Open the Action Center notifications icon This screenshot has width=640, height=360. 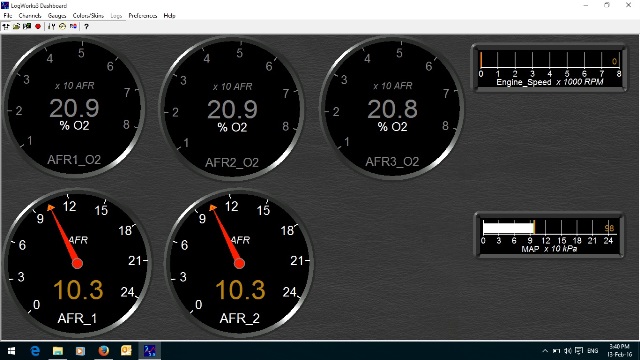coord(579,351)
